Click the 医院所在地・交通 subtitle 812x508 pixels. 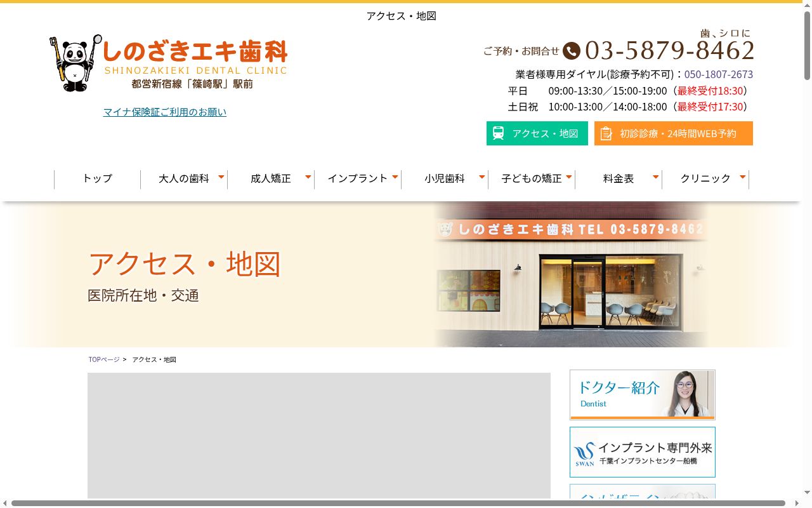coord(143,295)
